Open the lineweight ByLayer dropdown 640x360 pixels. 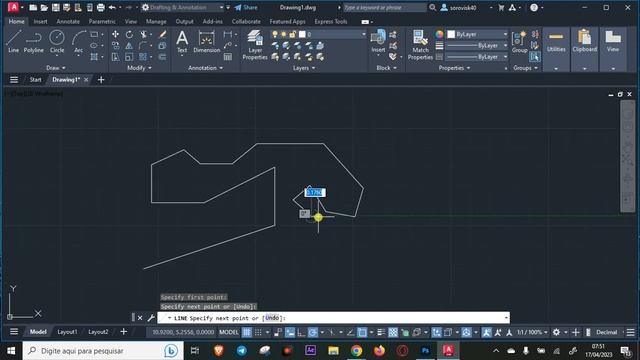[477, 46]
